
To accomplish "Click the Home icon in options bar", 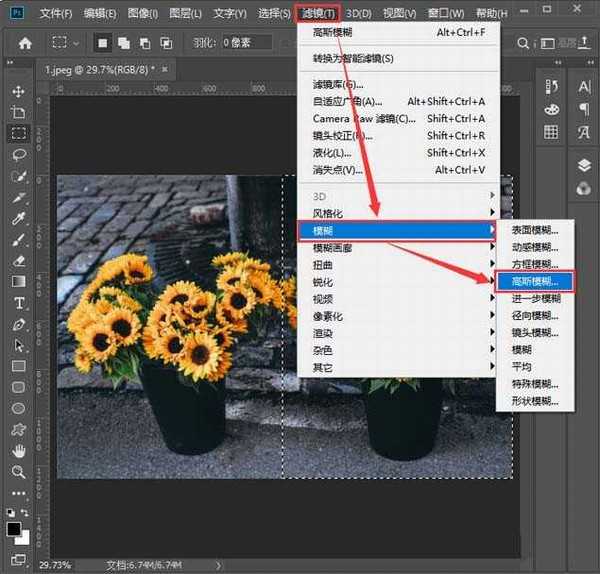I will coord(25,43).
